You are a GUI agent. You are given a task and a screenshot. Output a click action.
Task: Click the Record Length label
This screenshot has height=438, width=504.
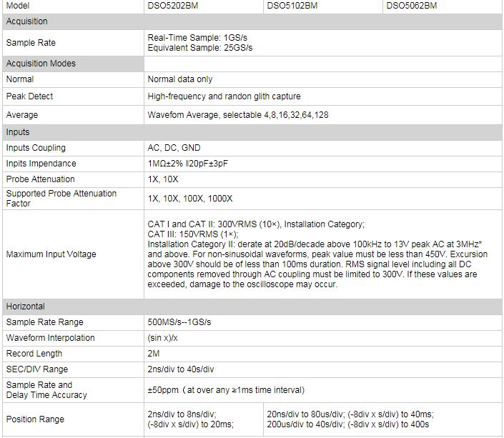tap(34, 354)
